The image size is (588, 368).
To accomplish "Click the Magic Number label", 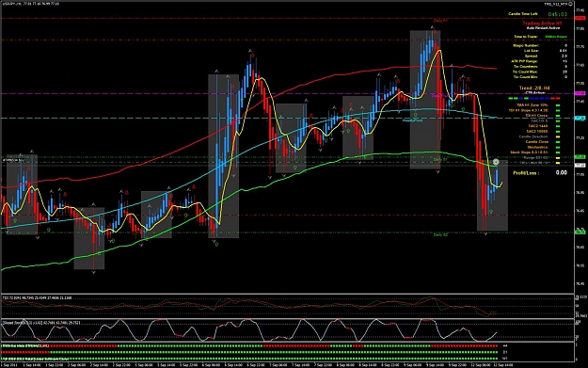I will pyautogui.click(x=526, y=45).
